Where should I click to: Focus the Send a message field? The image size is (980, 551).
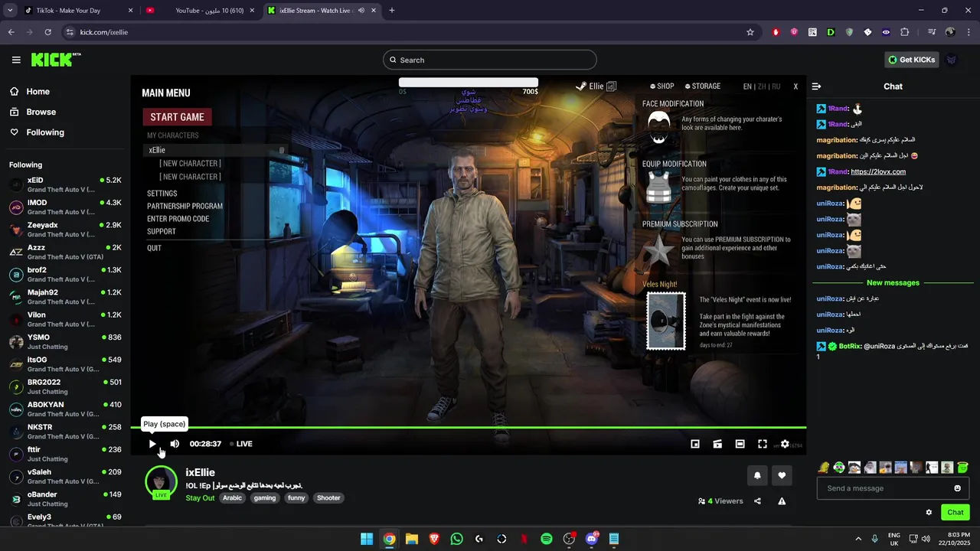click(893, 488)
